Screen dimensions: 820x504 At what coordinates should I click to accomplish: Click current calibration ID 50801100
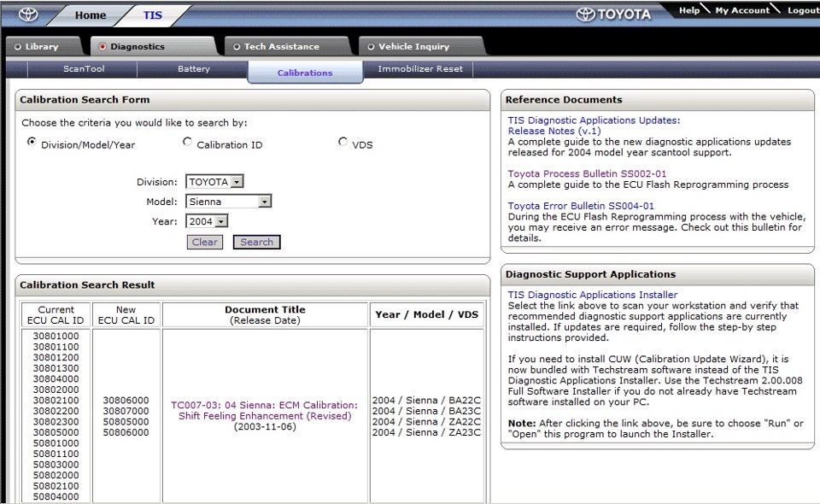click(x=56, y=454)
